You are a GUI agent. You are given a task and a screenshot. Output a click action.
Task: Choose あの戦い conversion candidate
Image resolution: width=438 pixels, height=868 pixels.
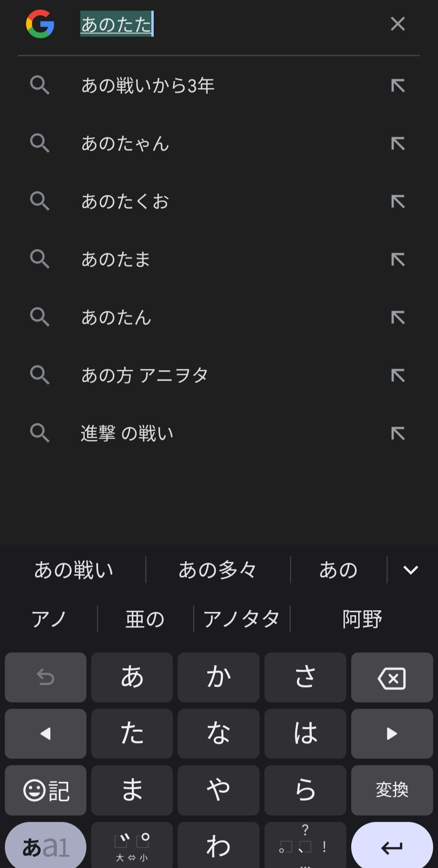click(x=73, y=570)
